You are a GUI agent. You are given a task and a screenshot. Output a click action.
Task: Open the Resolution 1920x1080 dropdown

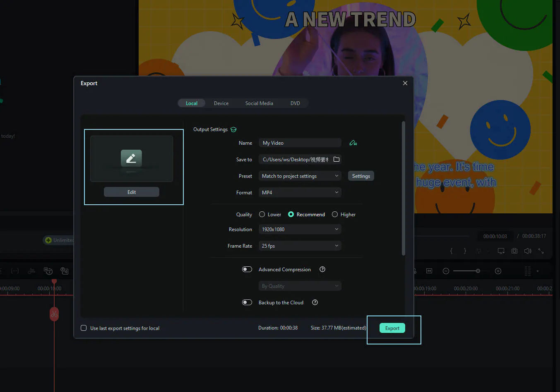pyautogui.click(x=300, y=229)
